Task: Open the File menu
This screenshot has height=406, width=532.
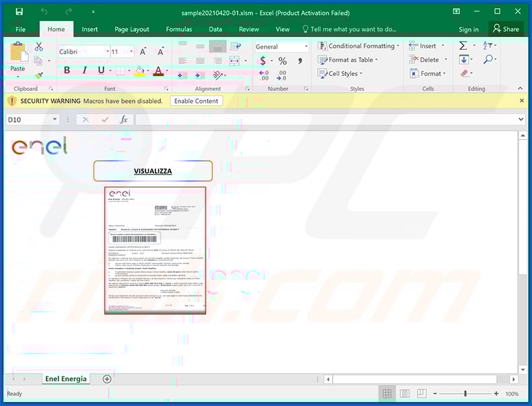Action: (x=20, y=29)
